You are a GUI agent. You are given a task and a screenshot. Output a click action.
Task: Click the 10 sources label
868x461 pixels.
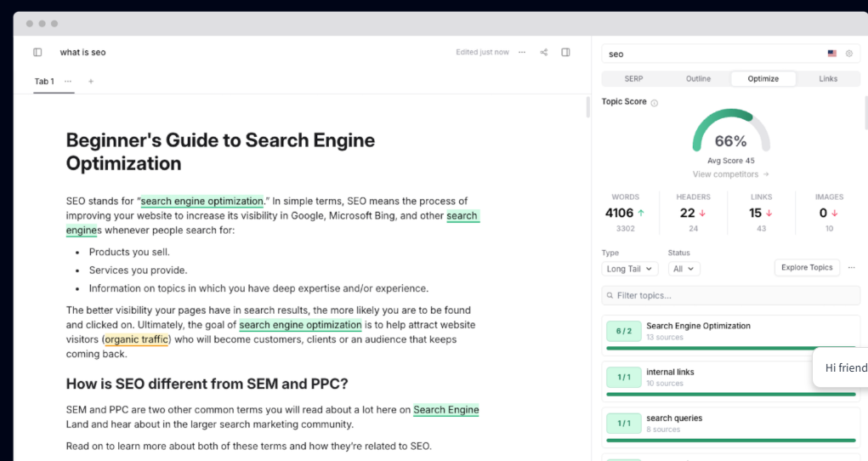coord(665,384)
